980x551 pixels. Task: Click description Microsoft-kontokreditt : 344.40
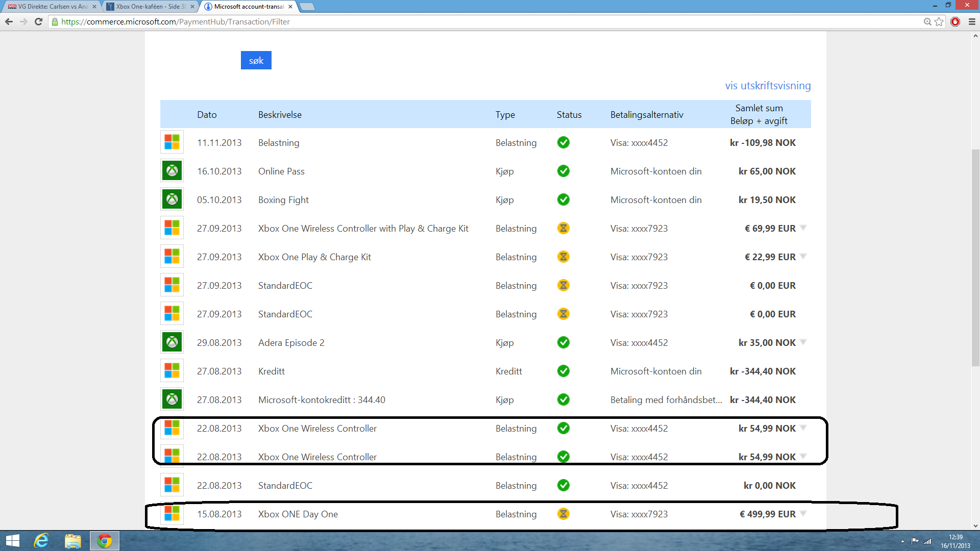[x=322, y=399]
